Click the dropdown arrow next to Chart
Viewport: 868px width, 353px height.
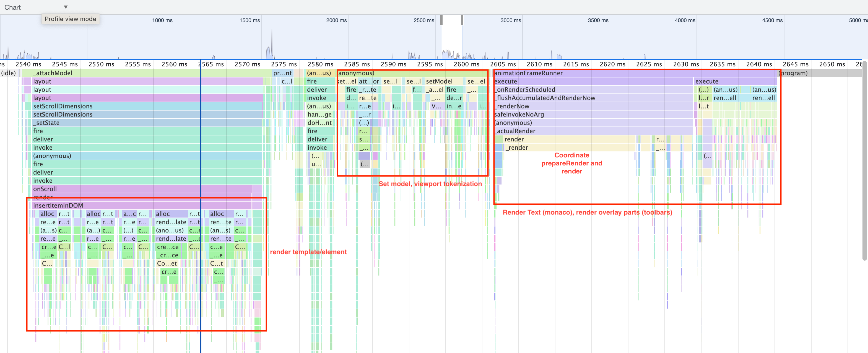tap(66, 7)
